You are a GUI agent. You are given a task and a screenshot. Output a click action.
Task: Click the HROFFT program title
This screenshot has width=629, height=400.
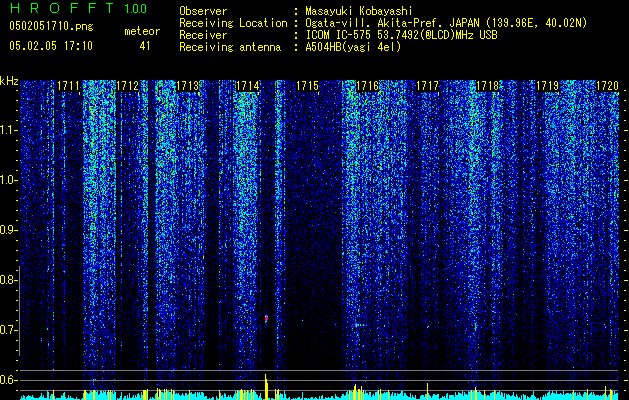pos(64,8)
